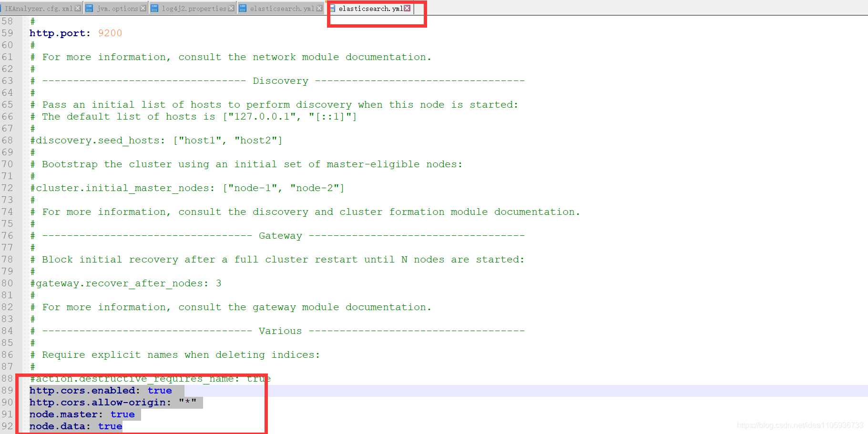The width and height of the screenshot is (868, 434).
Task: Click the #action.destructive_requires_name line
Action: tap(150, 379)
